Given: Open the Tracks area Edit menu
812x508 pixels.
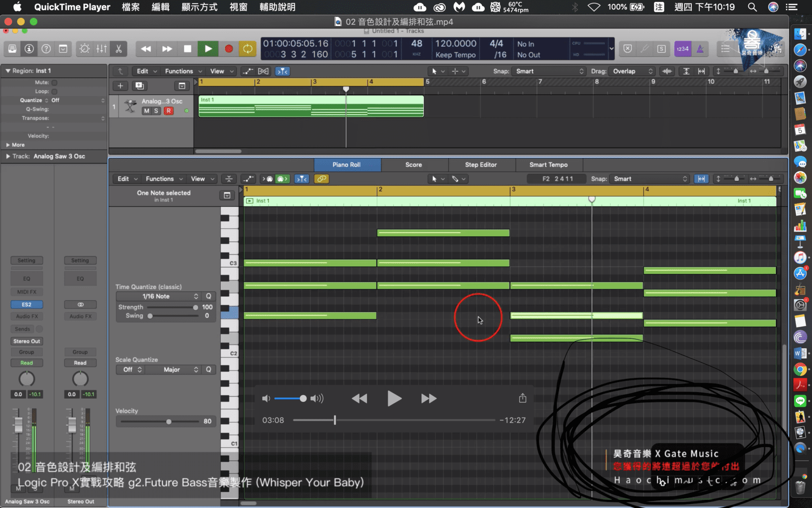Looking at the screenshot, I should [x=147, y=71].
